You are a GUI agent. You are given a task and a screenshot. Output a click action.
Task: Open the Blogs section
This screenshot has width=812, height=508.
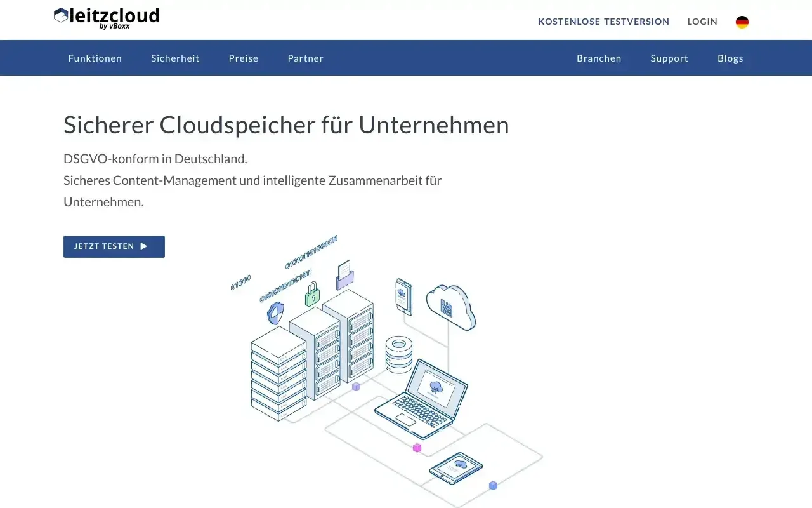730,58
